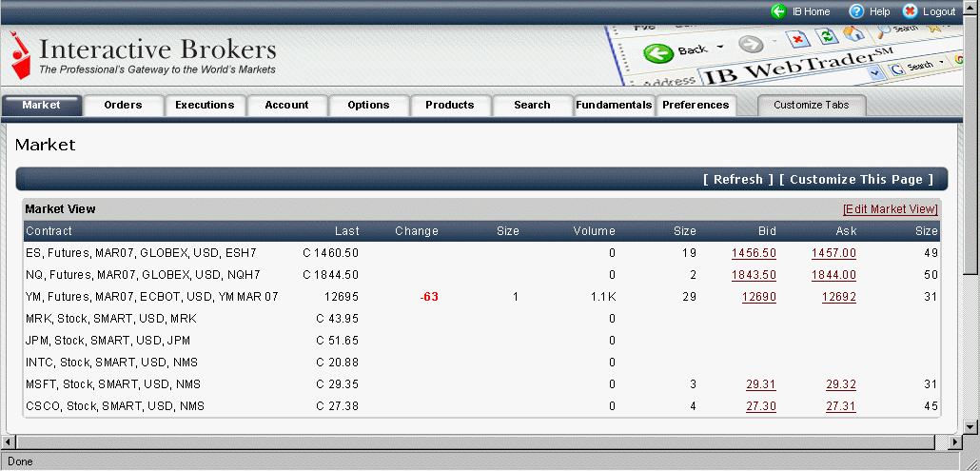This screenshot has width=980, height=471.
Task: Click the Bid column header
Action: (x=767, y=231)
